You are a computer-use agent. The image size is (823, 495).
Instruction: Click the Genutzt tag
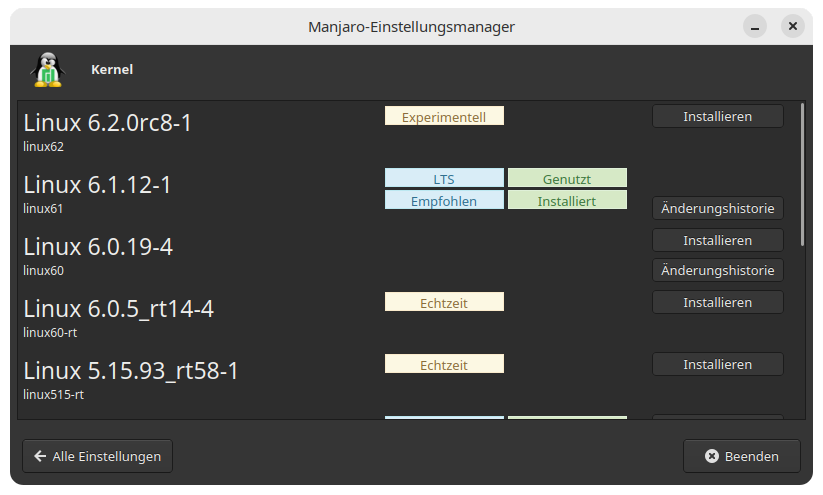567,178
